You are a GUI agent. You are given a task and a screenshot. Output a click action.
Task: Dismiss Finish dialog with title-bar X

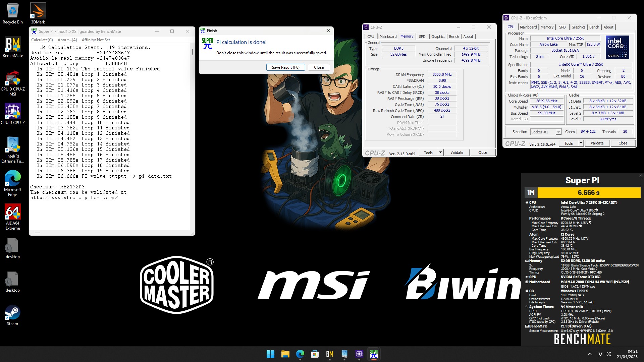(x=328, y=31)
